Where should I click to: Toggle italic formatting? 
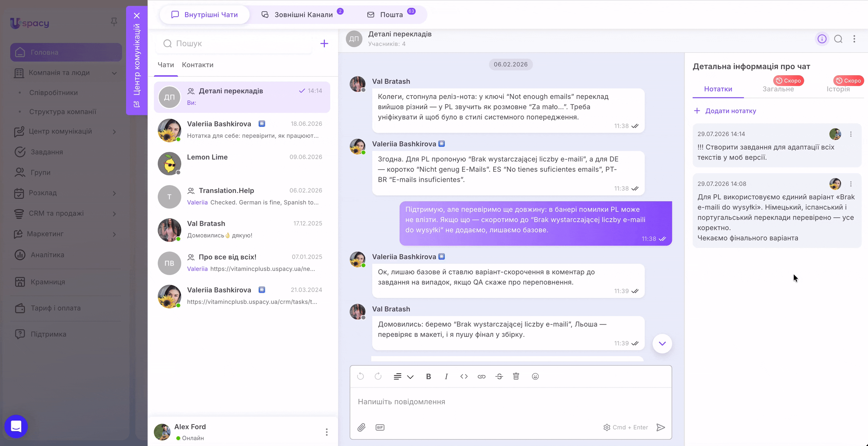coord(446,376)
